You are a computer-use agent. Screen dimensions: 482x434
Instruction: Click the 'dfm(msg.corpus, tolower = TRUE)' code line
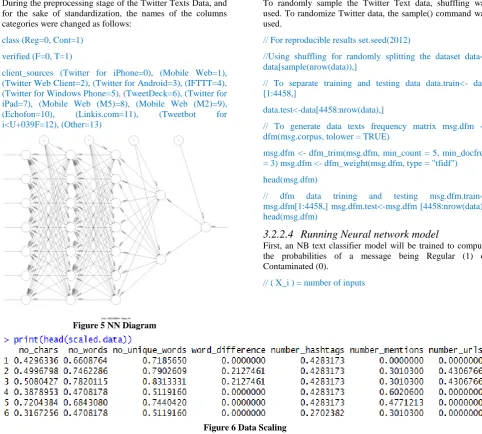pos(326,137)
